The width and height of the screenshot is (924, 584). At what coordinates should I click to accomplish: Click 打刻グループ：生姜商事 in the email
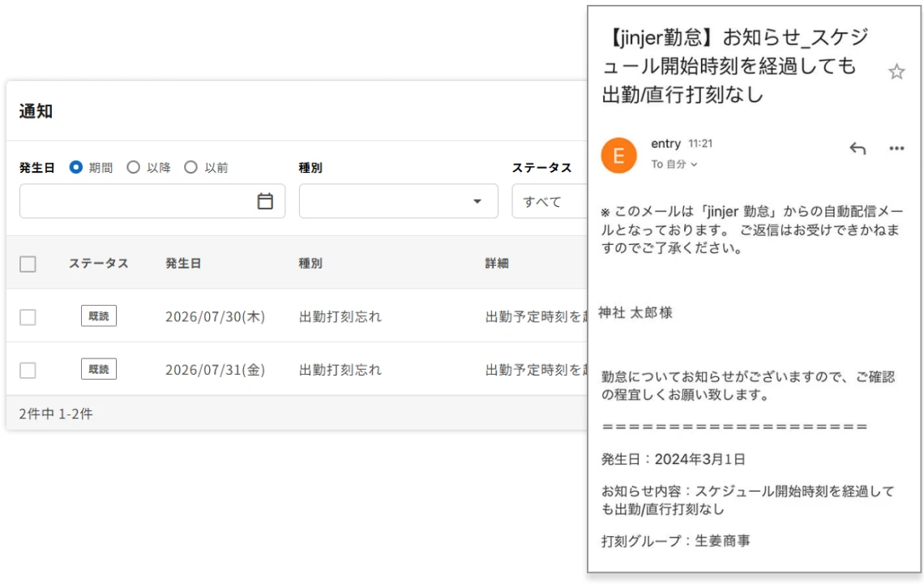[676, 540]
